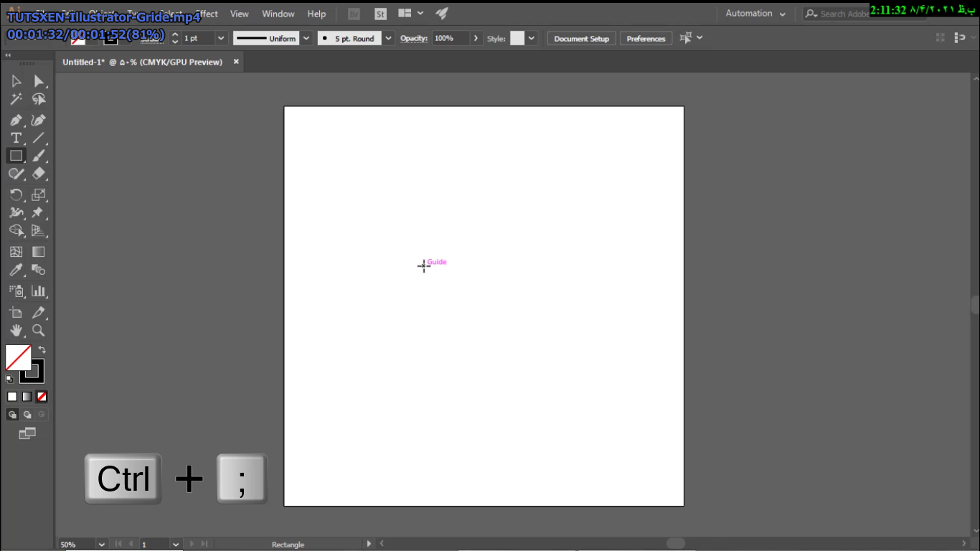Open the status bar display options arrow
The image size is (980, 551).
(369, 545)
